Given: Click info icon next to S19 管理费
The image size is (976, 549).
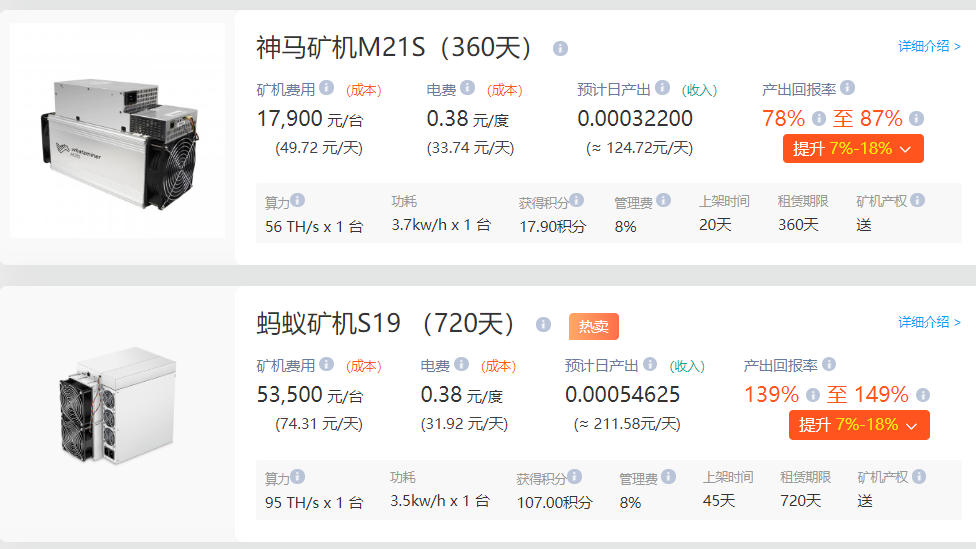Looking at the screenshot, I should pos(669,476).
